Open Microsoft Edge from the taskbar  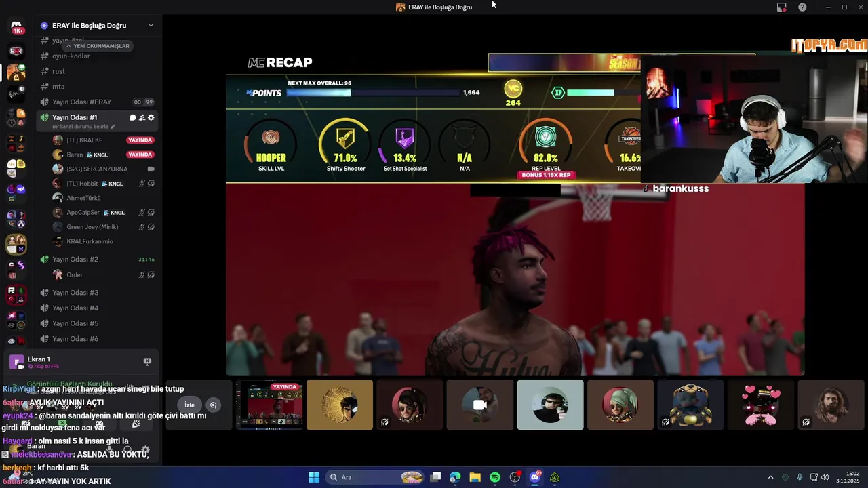(x=455, y=477)
